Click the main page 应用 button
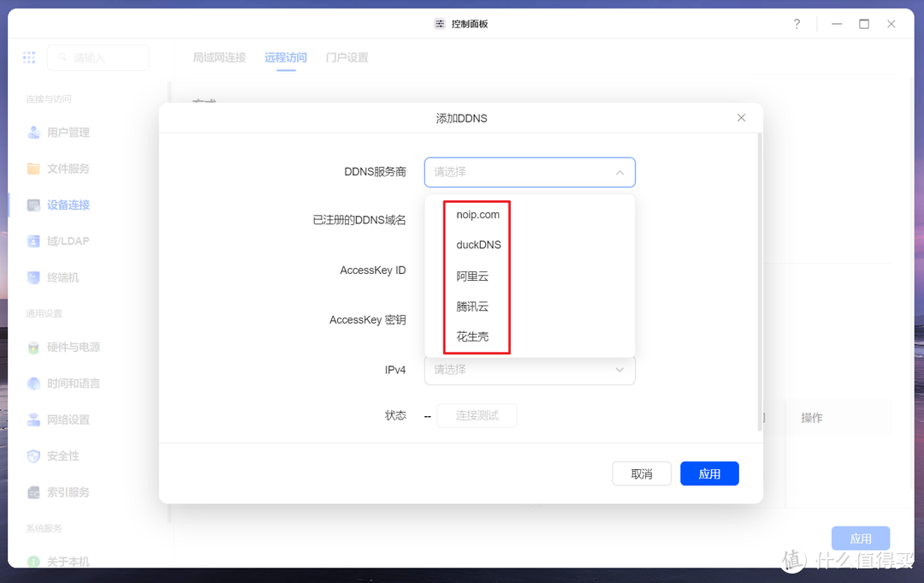The width and height of the screenshot is (924, 583). pyautogui.click(x=861, y=538)
